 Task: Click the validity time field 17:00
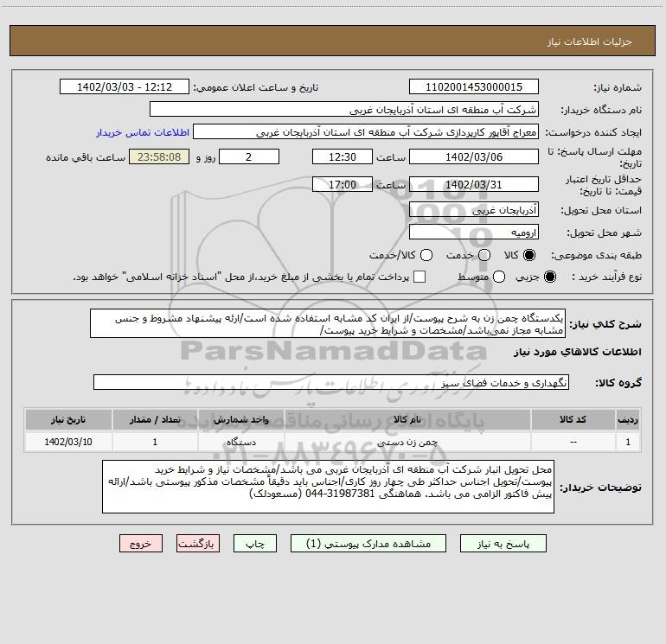pyautogui.click(x=343, y=184)
